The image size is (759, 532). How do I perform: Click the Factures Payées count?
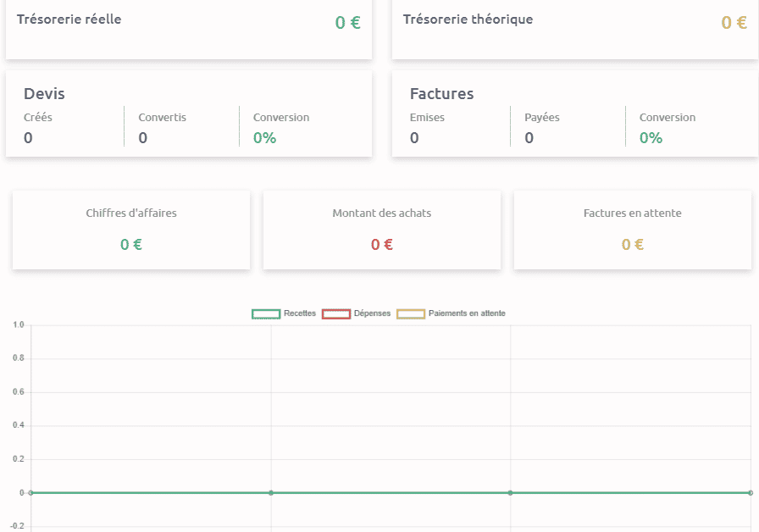529,138
